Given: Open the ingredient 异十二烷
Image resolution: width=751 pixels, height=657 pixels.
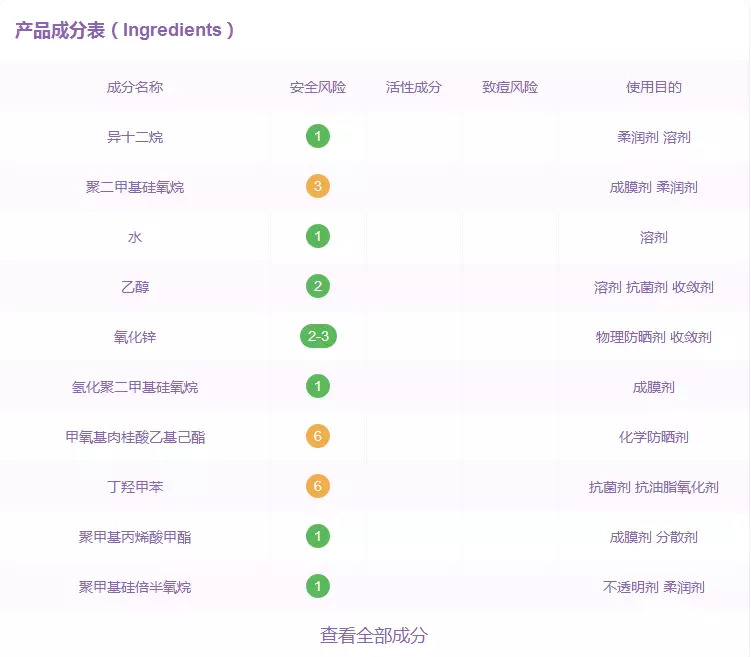Looking at the screenshot, I should point(135,137).
